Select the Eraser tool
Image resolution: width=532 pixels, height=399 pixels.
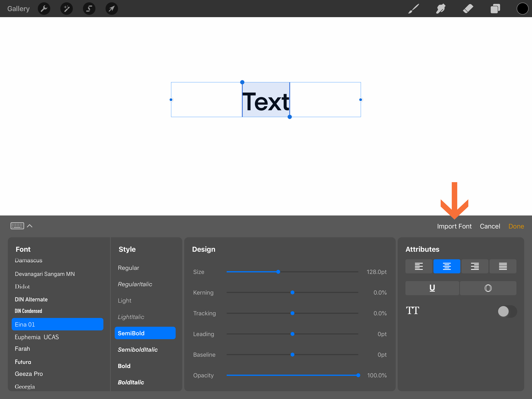point(468,9)
